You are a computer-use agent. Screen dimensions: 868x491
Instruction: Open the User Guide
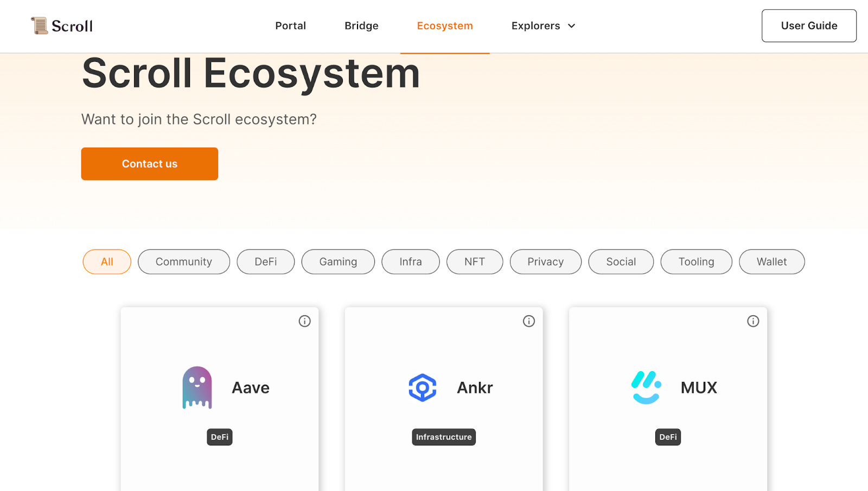808,25
